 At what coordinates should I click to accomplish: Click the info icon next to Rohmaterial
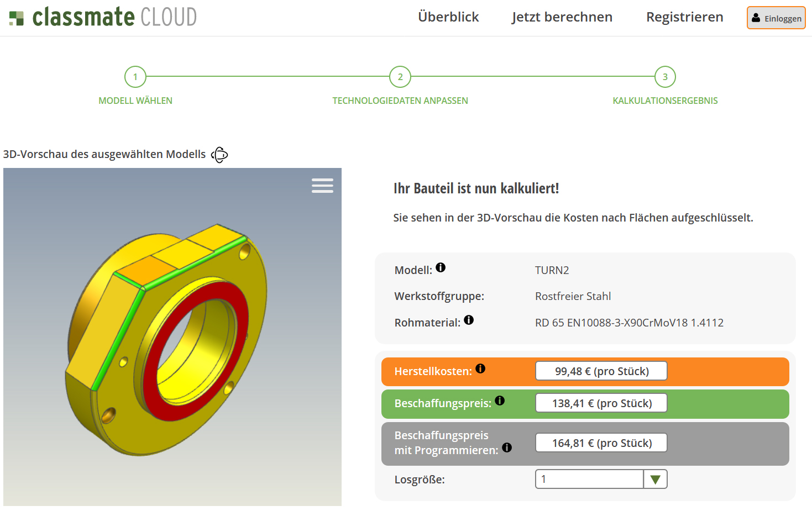469,319
